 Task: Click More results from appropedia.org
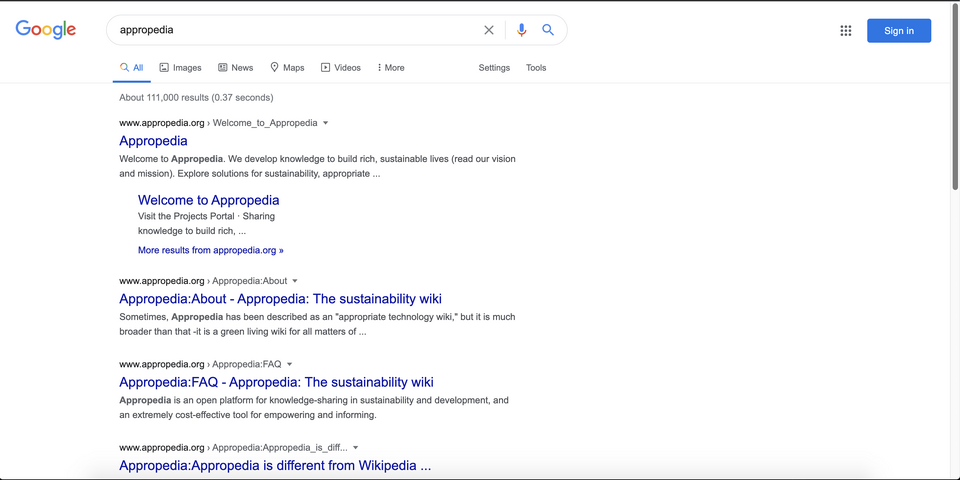click(211, 250)
